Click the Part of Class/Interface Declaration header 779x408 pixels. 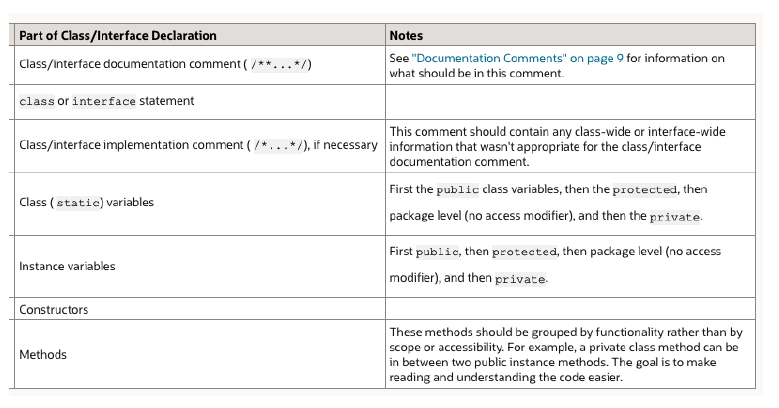[x=118, y=36]
